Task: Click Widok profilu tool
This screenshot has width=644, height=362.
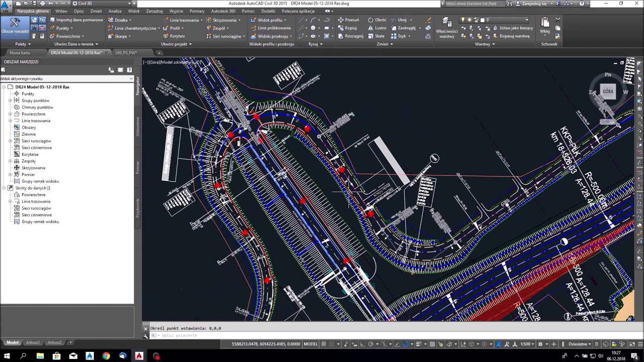Action: point(269,20)
